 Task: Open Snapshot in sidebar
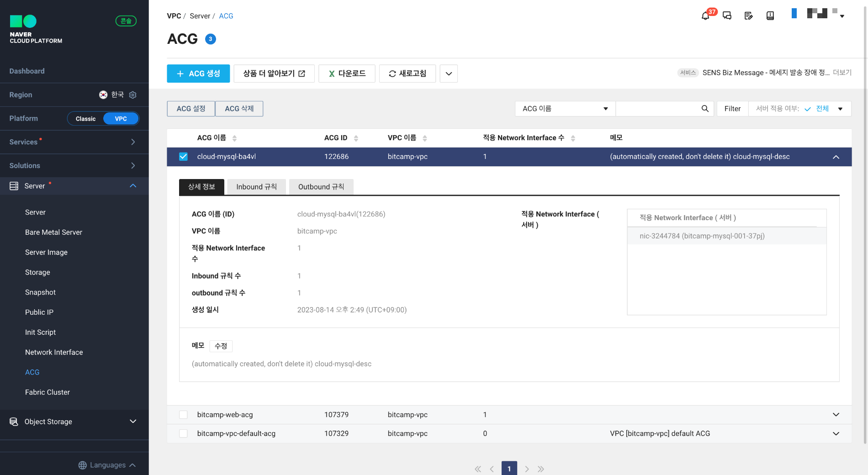(40, 292)
